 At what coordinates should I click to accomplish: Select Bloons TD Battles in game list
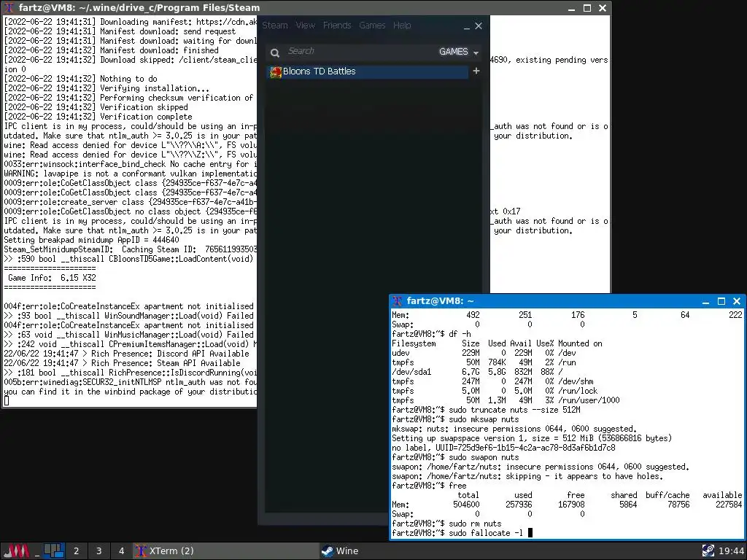368,71
